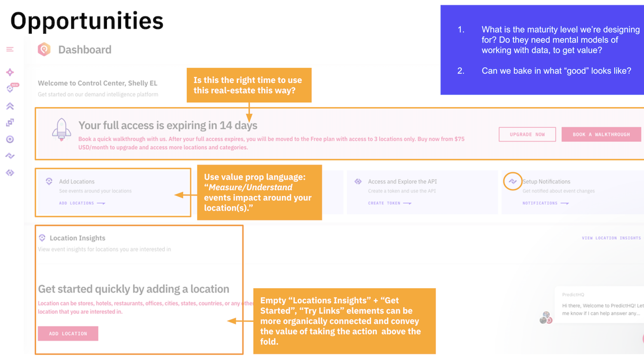Open the zigzag wave icon in the sidebar
The height and width of the screenshot is (362, 644).
10,156
